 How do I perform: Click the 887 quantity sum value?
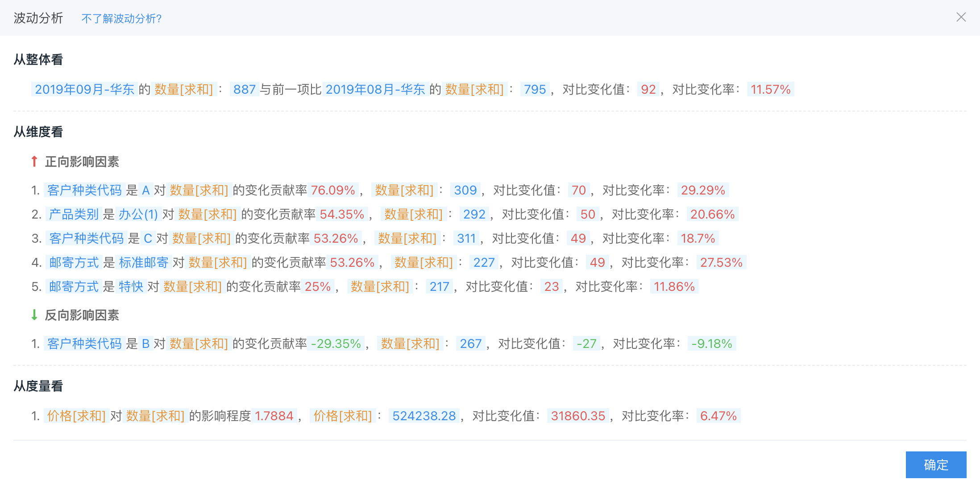pos(244,89)
